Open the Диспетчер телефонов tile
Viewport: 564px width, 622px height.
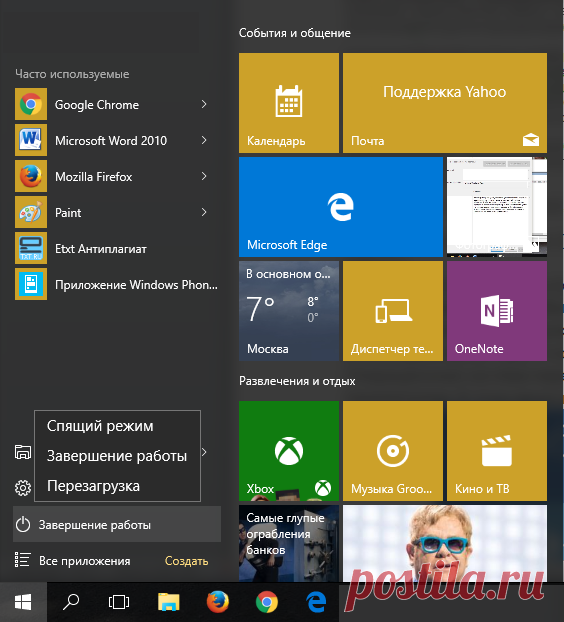pos(393,311)
